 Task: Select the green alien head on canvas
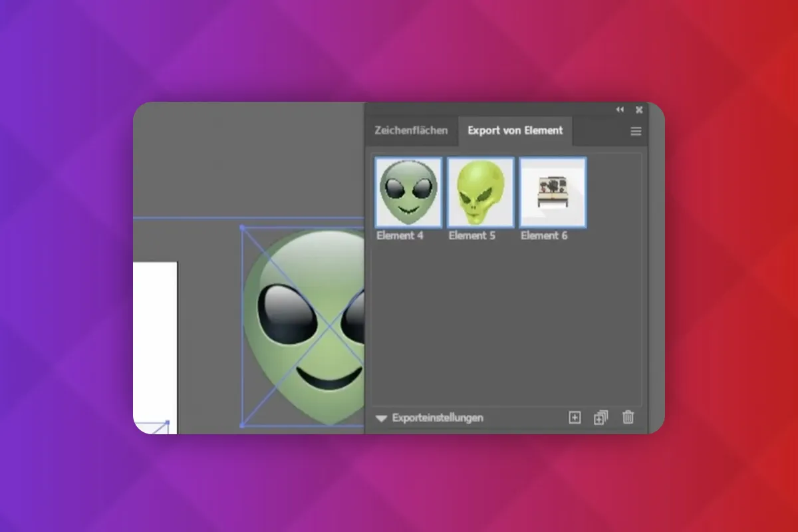point(305,326)
